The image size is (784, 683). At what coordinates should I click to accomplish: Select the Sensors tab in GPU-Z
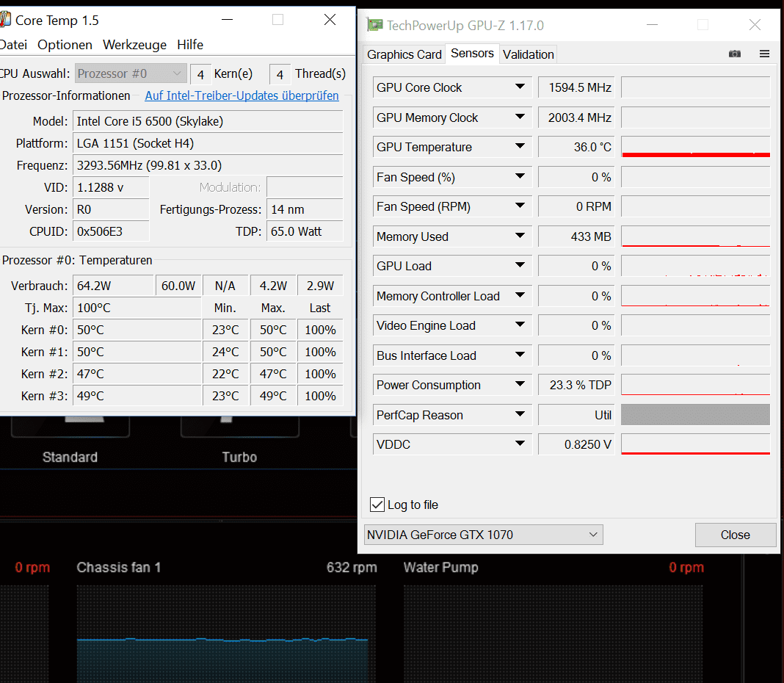point(472,53)
